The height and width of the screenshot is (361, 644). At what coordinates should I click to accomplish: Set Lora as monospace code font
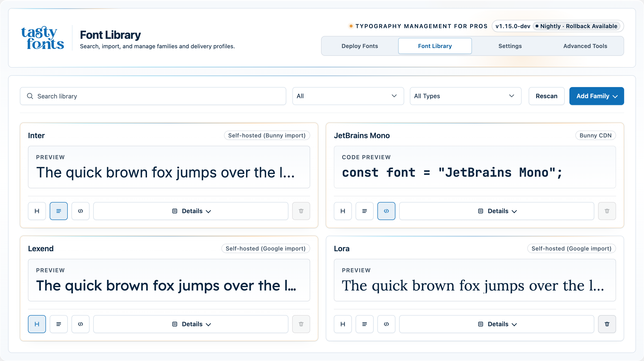(x=386, y=324)
